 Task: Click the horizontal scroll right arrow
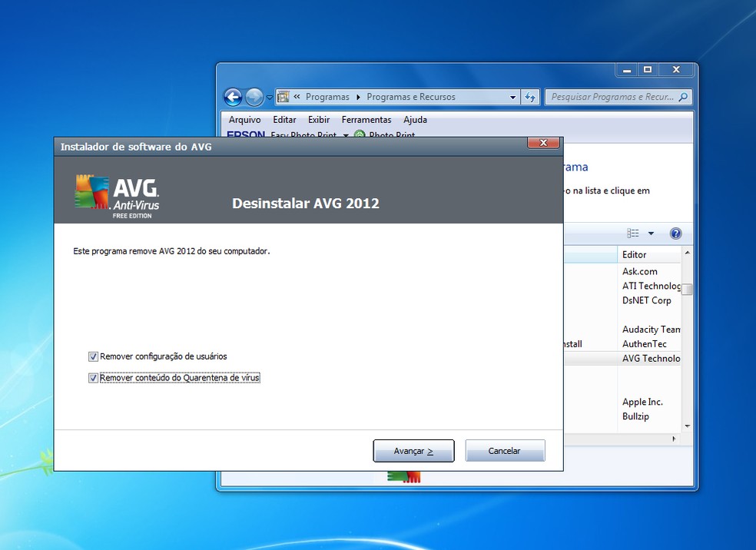[674, 439]
